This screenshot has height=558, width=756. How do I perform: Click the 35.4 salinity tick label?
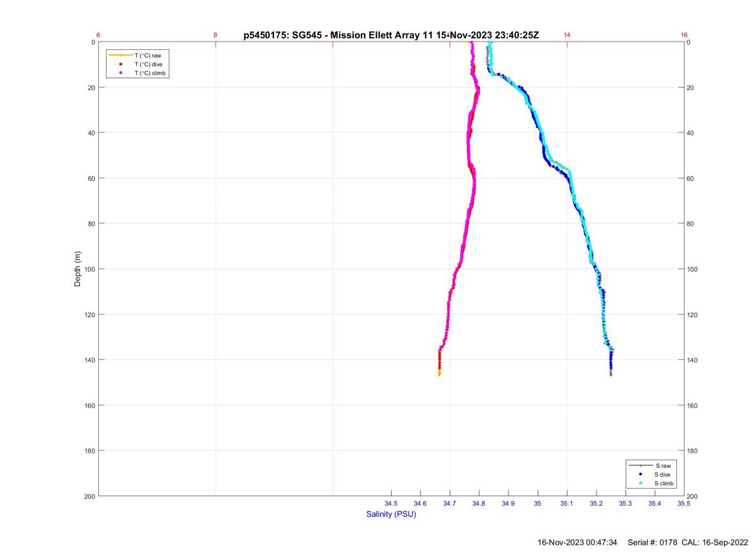coord(655,503)
